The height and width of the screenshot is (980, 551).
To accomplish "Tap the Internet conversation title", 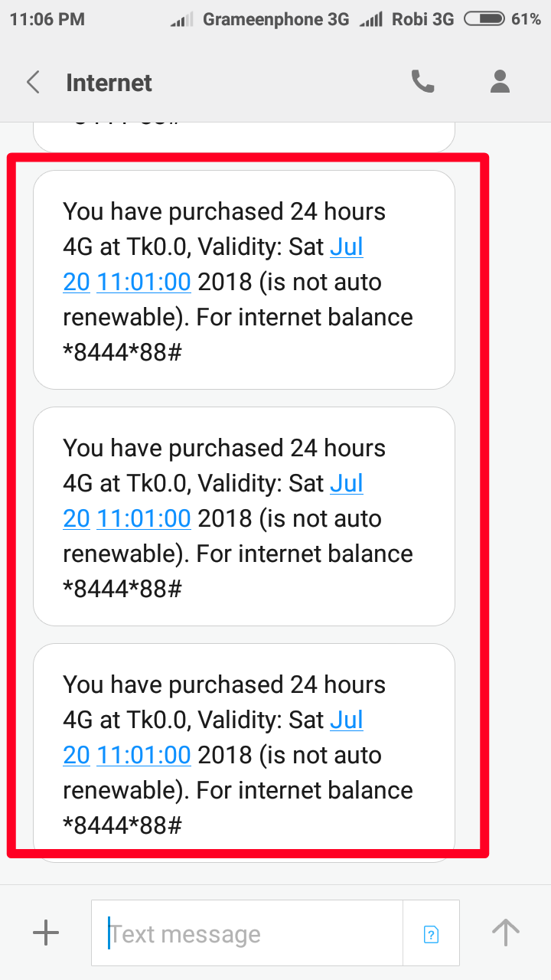I will 109,83.
